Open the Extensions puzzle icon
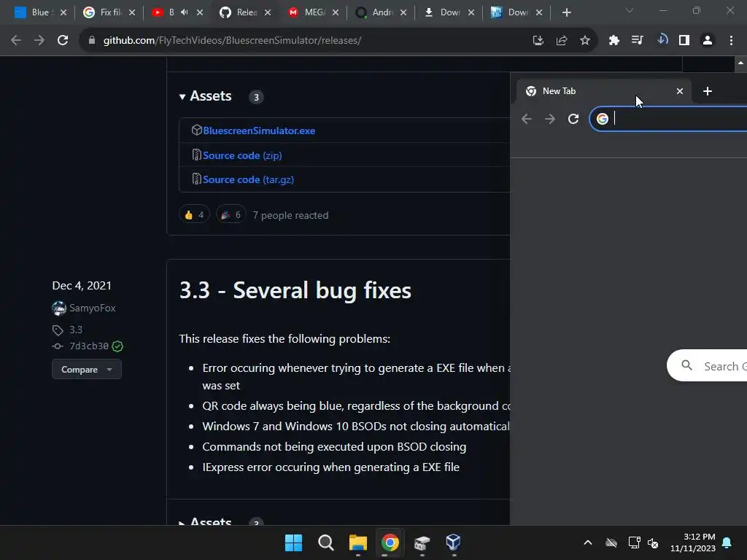The height and width of the screenshot is (560, 747). point(614,41)
